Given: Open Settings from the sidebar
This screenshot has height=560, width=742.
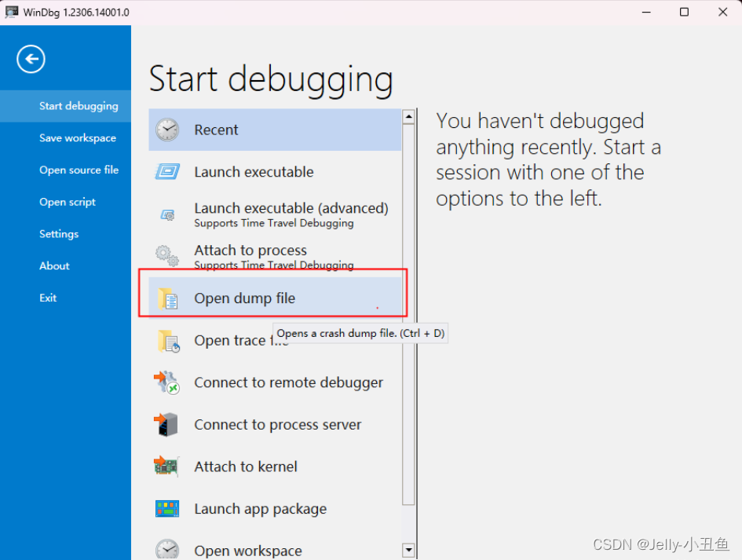Looking at the screenshot, I should 65,234.
